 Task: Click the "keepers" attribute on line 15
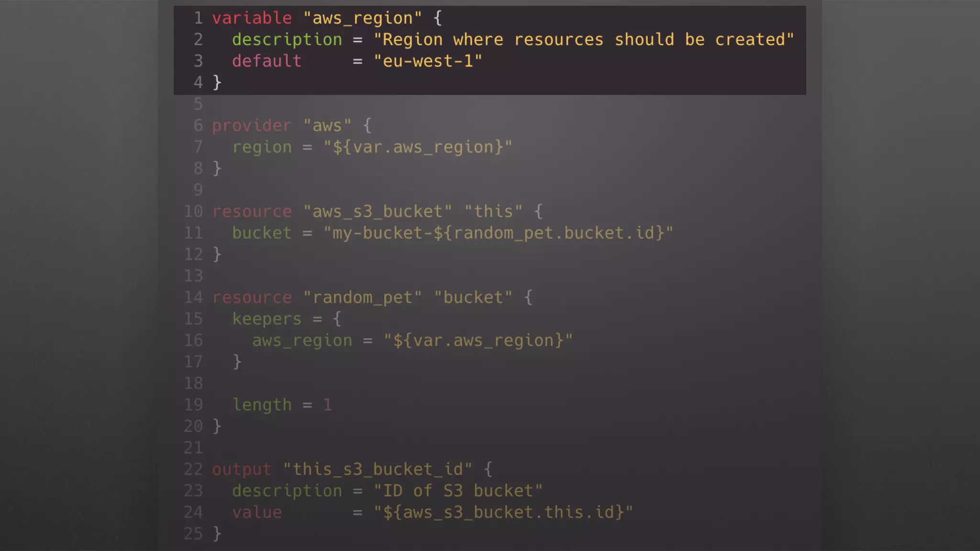pos(267,319)
